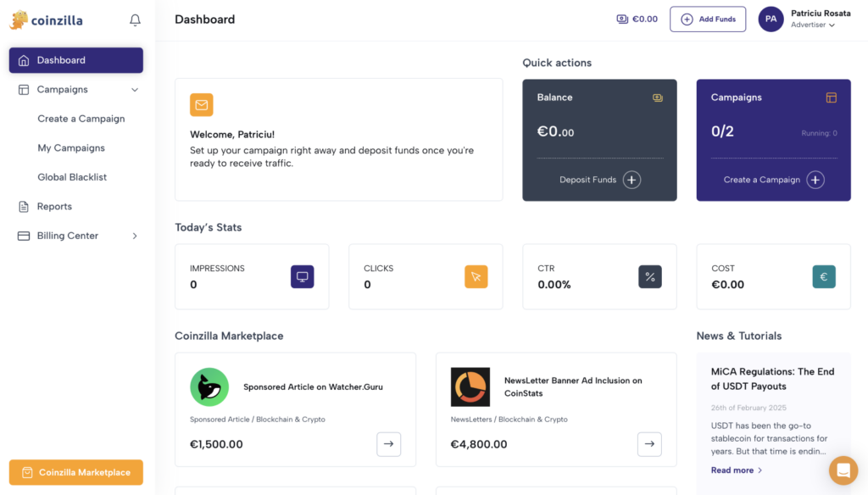Viewport: 868px width, 495px height.
Task: Click Read more on MiCA article
Action: (737, 470)
